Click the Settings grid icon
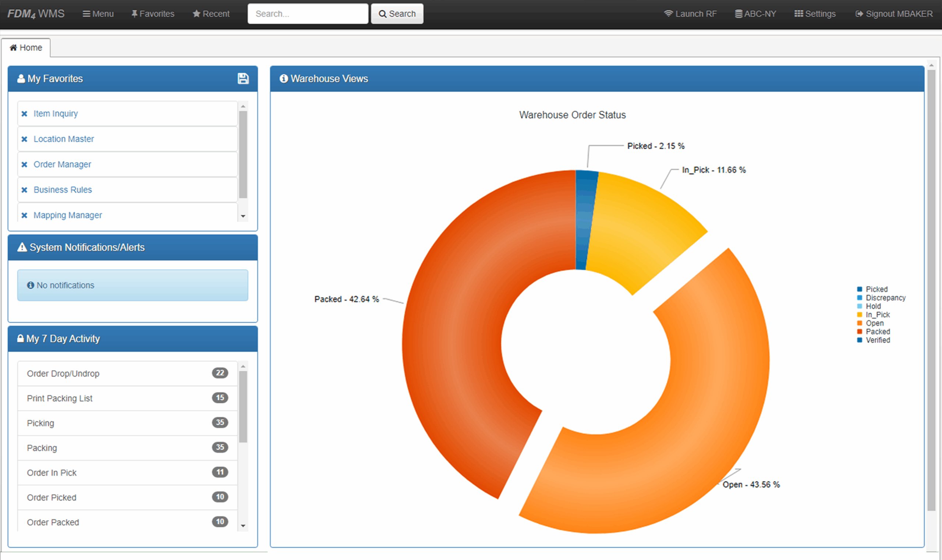The width and height of the screenshot is (942, 560). (798, 14)
